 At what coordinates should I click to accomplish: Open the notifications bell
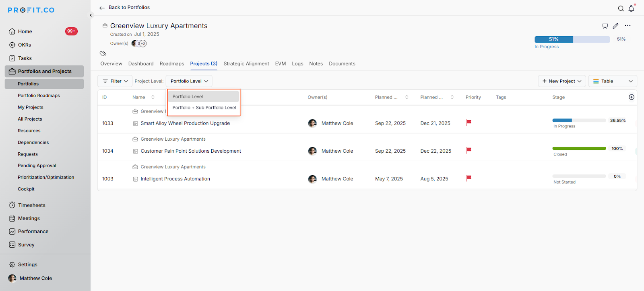tap(631, 8)
